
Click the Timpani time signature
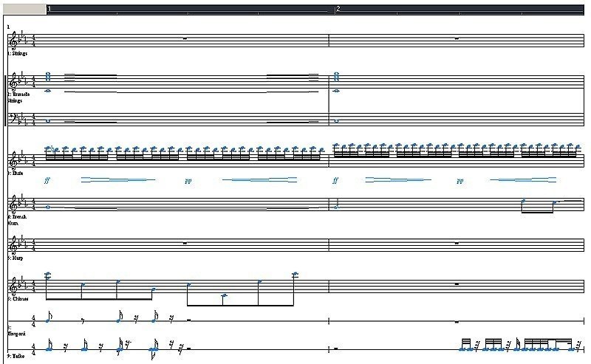pyautogui.click(x=33, y=321)
